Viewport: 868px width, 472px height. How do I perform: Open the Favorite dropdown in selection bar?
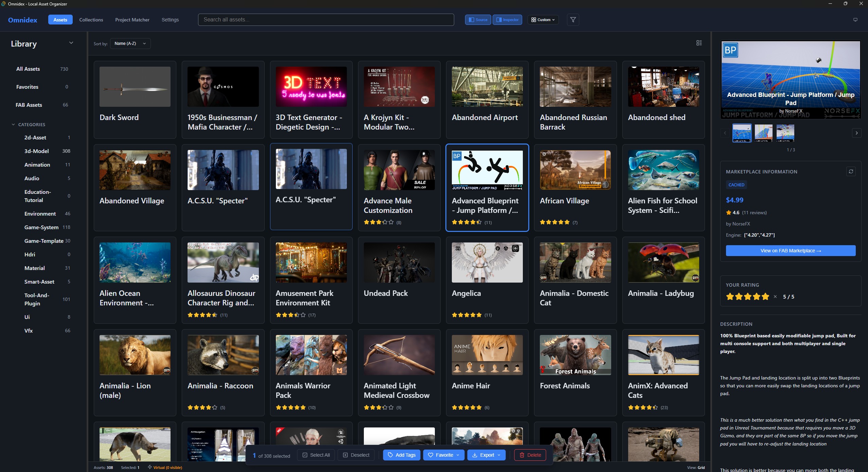pos(443,455)
